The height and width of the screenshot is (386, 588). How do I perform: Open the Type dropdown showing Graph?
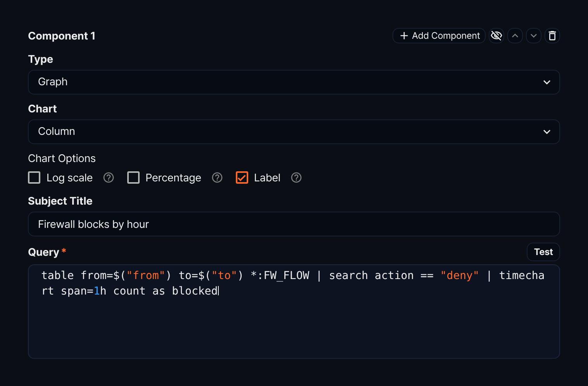tap(294, 82)
